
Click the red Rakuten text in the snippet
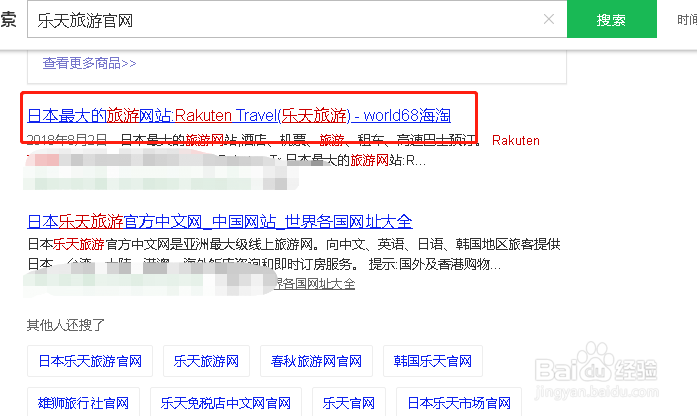516,140
